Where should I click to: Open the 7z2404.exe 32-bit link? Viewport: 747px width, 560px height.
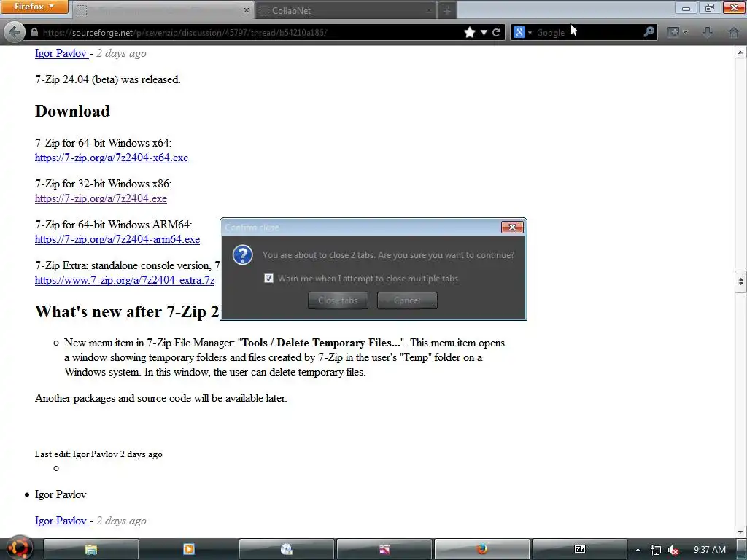click(101, 198)
